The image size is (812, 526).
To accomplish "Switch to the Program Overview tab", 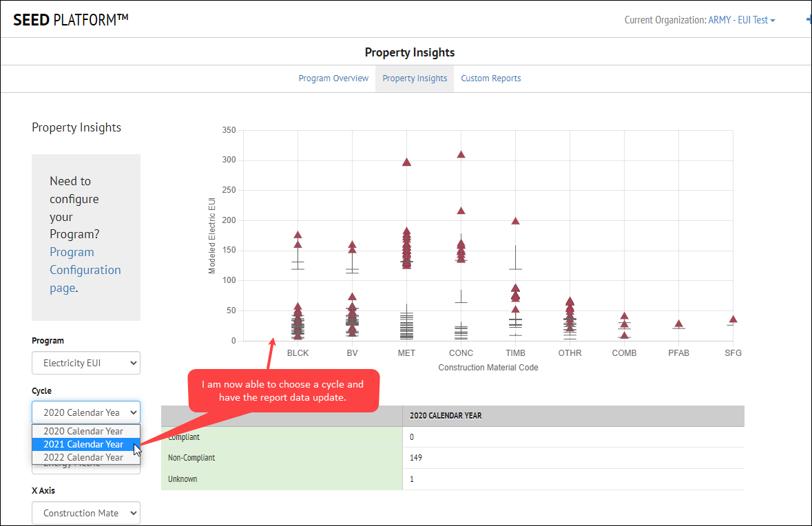I will pos(333,78).
